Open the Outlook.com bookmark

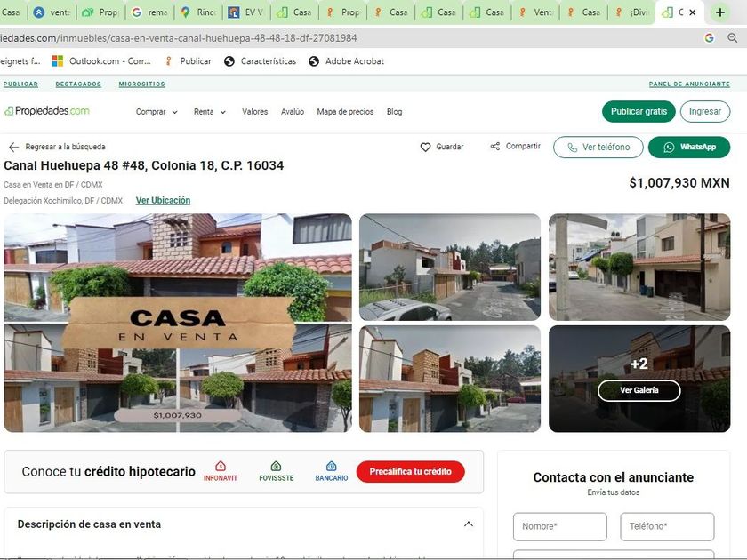101,61
